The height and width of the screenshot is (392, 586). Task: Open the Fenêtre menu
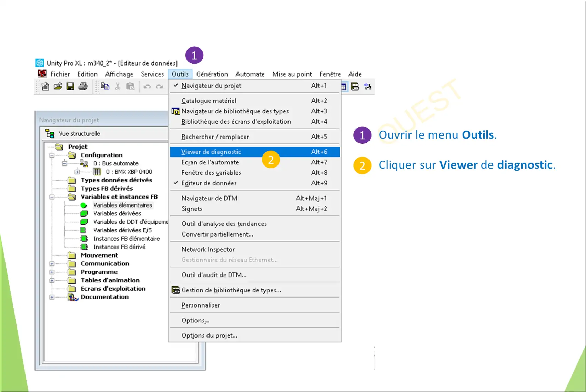click(x=330, y=74)
